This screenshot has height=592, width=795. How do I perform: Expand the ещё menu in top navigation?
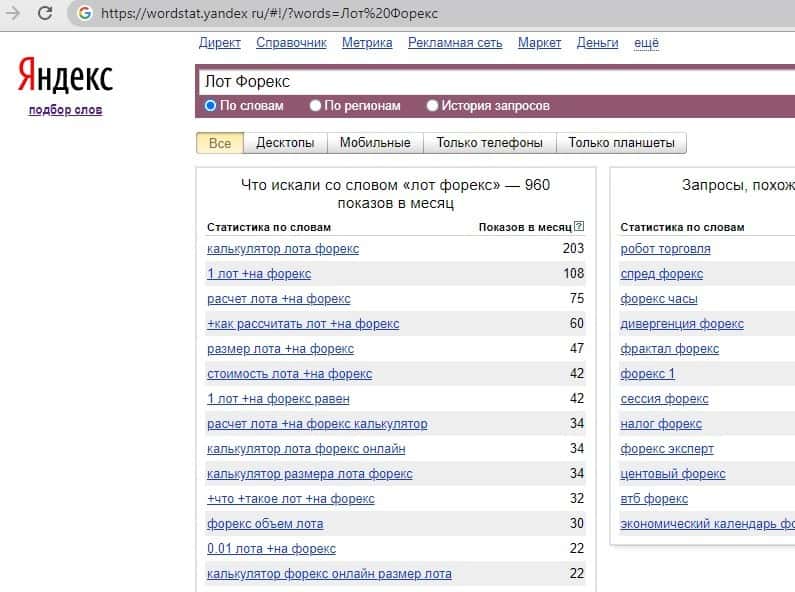click(646, 43)
